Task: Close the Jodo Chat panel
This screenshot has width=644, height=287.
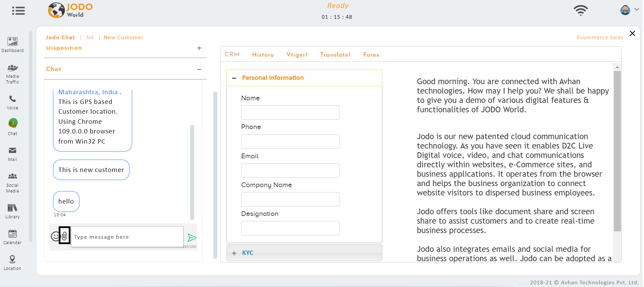Action: coord(632,33)
